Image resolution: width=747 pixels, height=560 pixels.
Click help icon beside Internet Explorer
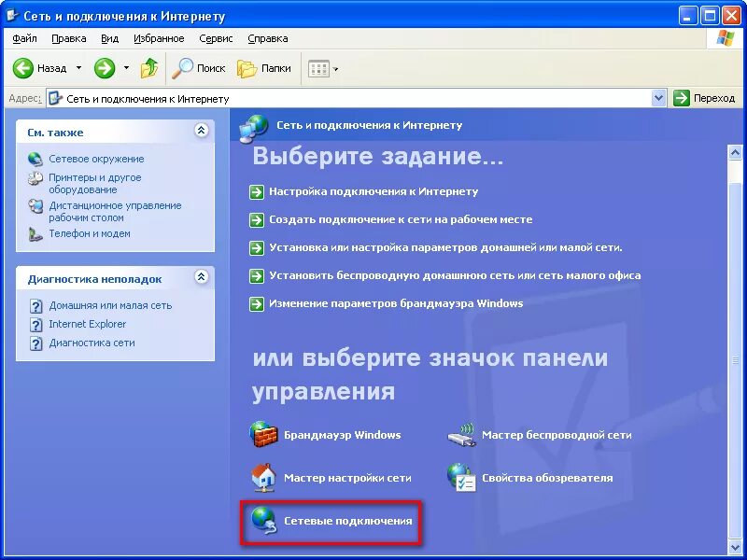point(36,324)
